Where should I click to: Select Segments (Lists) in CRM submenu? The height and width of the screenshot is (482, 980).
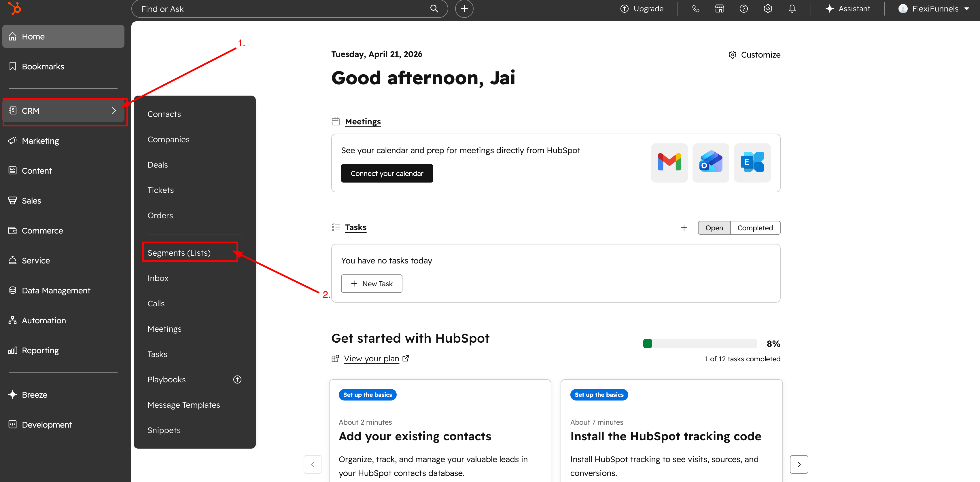point(179,253)
